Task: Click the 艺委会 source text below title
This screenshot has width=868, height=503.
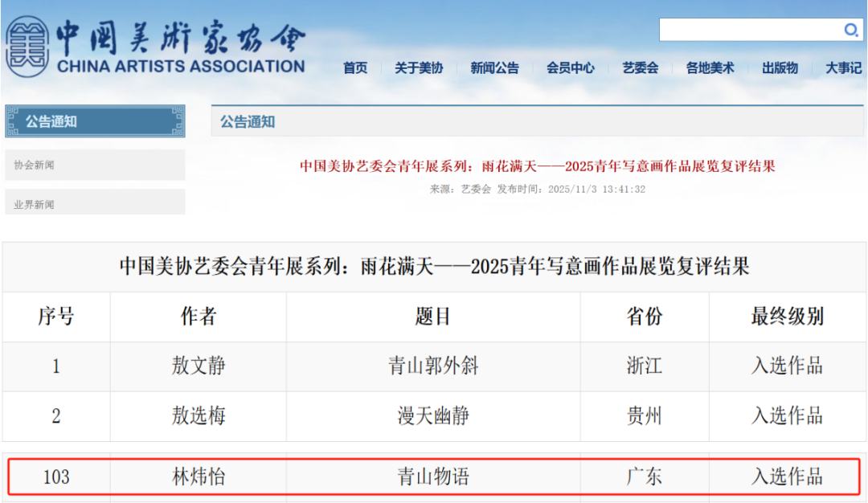Action: coord(475,190)
